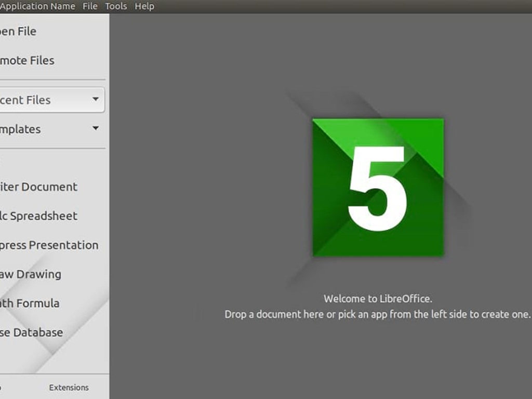Expand the Recent Files dropdown arrow

tap(96, 99)
